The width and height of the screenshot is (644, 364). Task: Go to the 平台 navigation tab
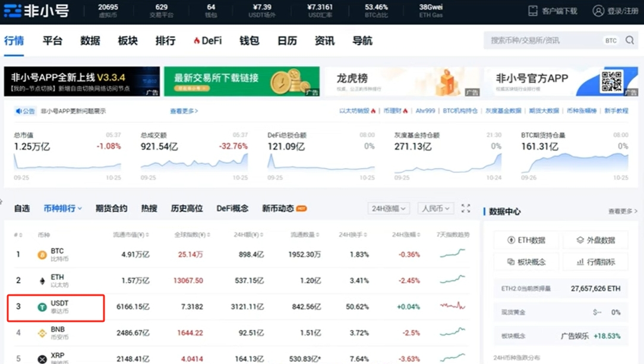(x=52, y=40)
